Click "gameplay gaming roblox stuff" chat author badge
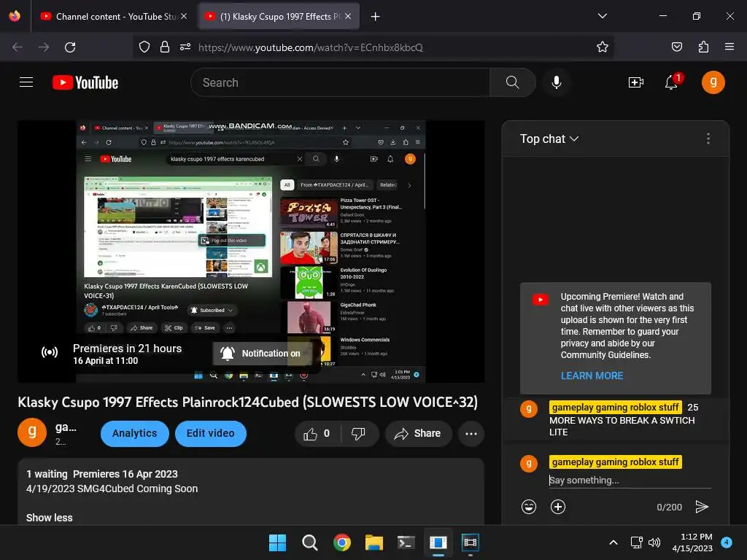747x560 pixels. tap(615, 407)
